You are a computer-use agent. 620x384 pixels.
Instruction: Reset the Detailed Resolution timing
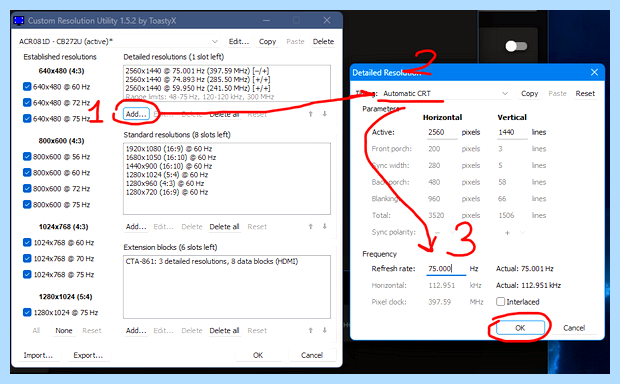click(585, 93)
